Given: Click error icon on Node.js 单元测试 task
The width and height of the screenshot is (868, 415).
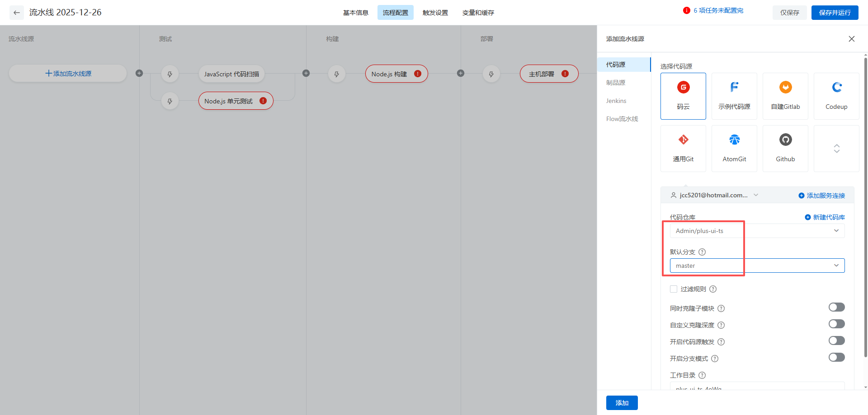Looking at the screenshot, I should coord(263,101).
